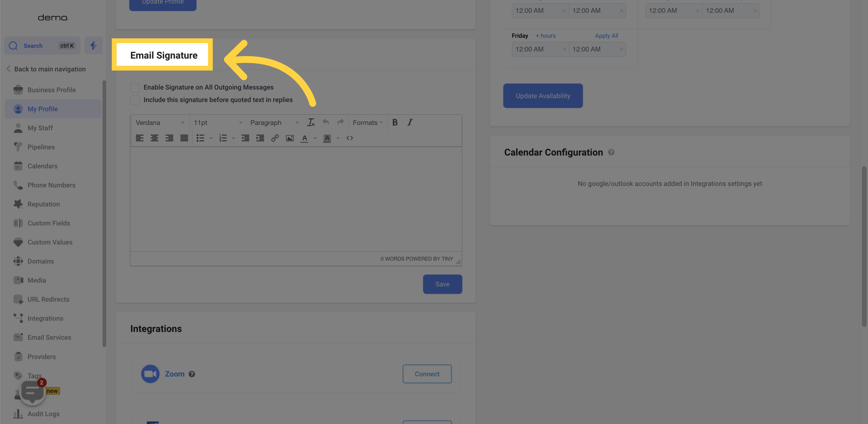
Task: Open My Profile settings page
Action: [42, 109]
